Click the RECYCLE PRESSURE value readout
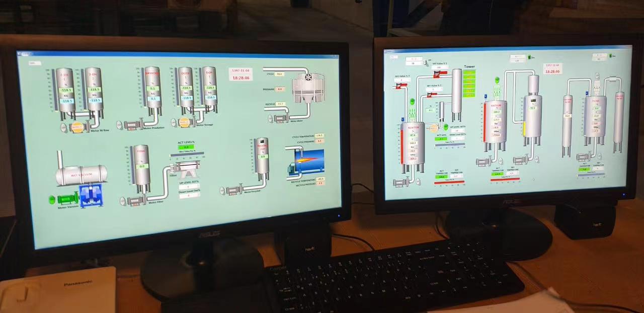This screenshot has width=644, height=313. pyautogui.click(x=320, y=183)
